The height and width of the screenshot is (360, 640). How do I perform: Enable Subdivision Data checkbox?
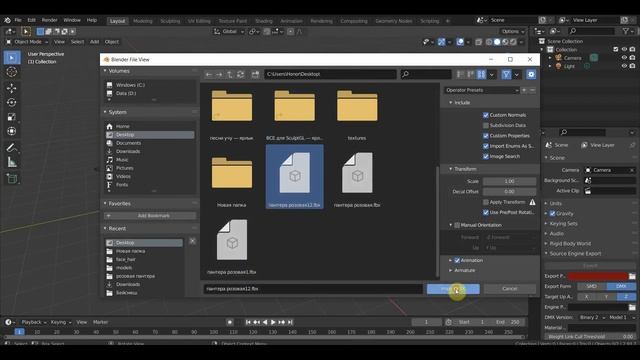pos(486,125)
